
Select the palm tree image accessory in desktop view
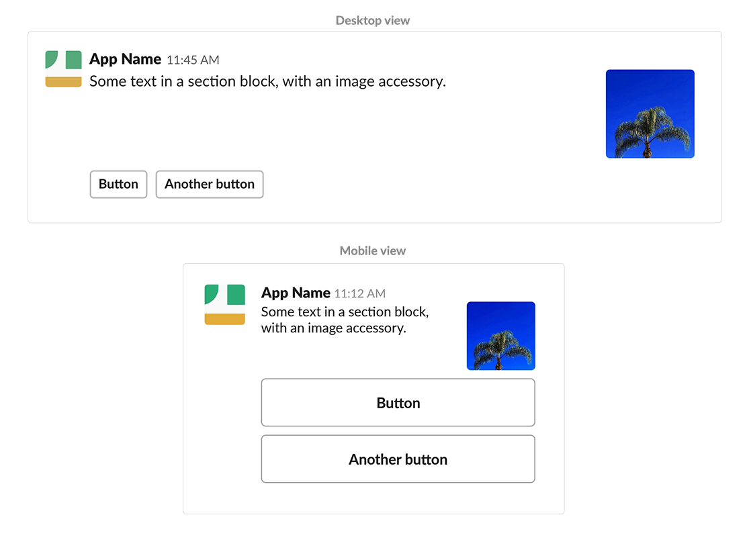[x=650, y=113]
